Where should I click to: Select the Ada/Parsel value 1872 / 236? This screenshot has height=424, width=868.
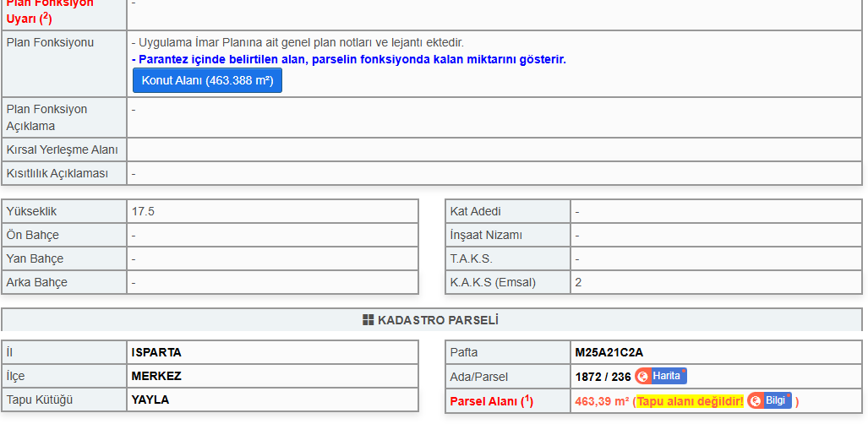[603, 377]
